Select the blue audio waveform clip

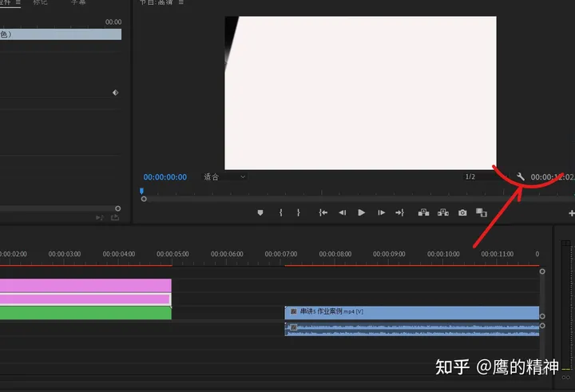point(412,329)
